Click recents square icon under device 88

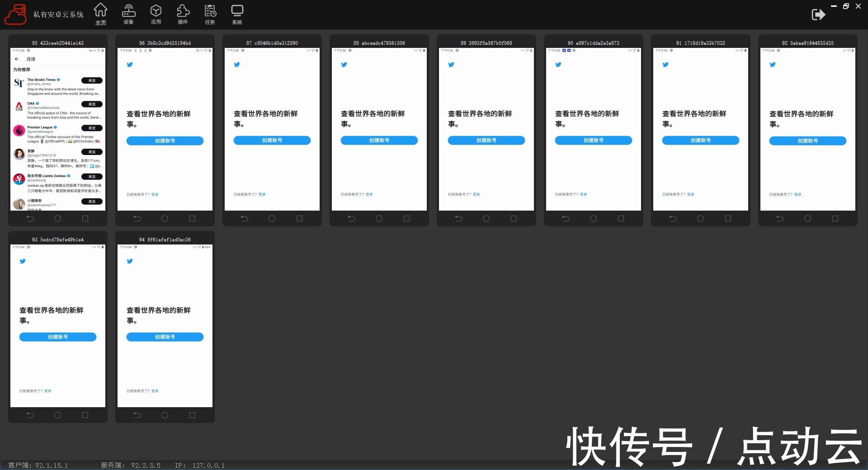point(406,219)
